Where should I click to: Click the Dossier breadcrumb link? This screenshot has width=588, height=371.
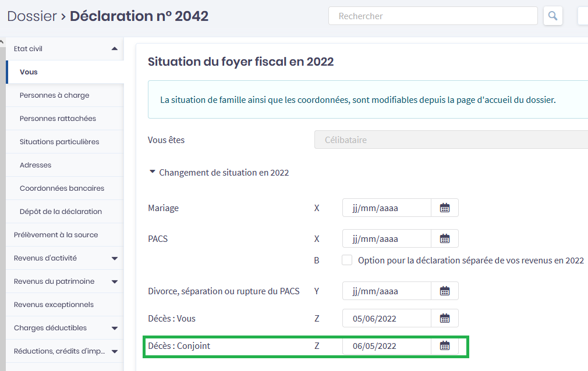31,16
